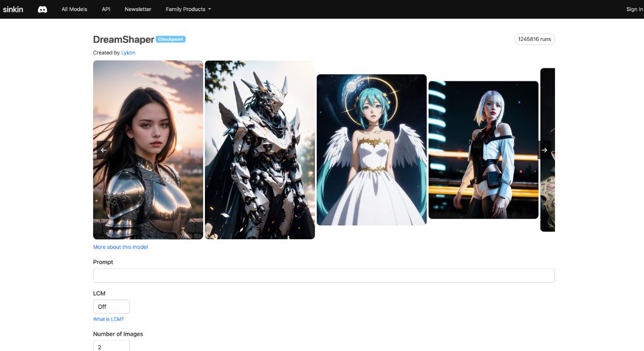Show next carousel image with right arrow
Viewport: 644px width, 351px height.
tap(544, 150)
